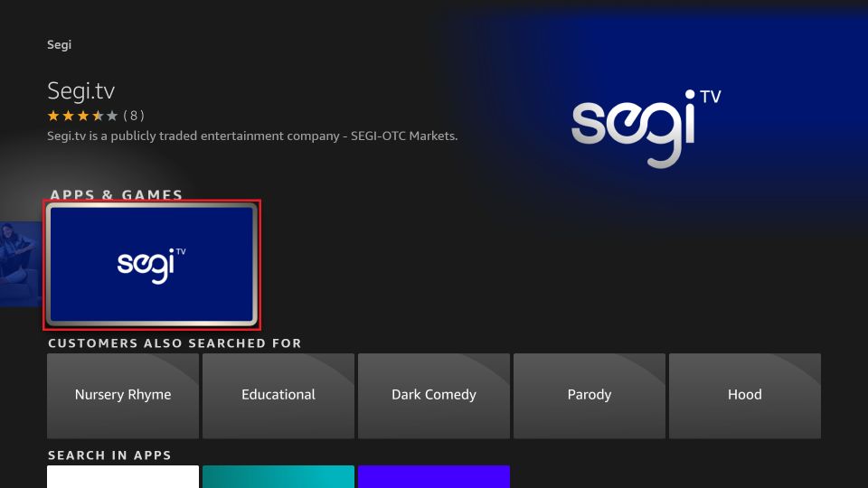The image size is (868, 488).
Task: Open the purple tile under Search In Apps
Action: [x=434, y=476]
